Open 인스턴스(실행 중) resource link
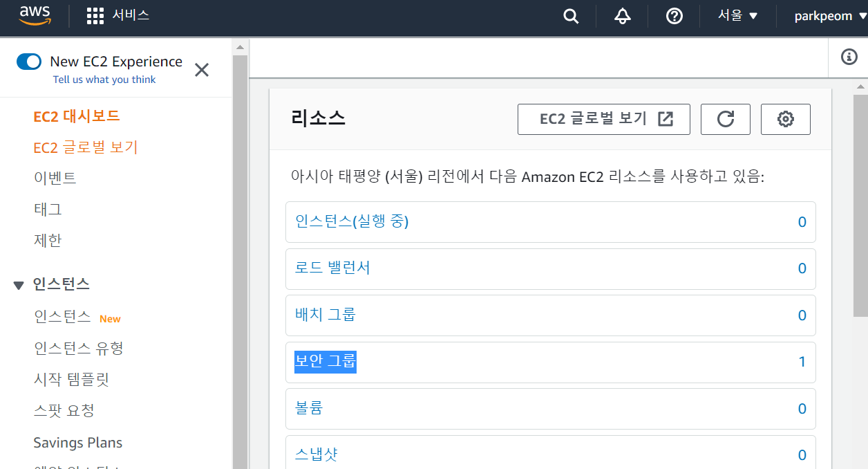Screen dimensions: 868x469 [352, 221]
